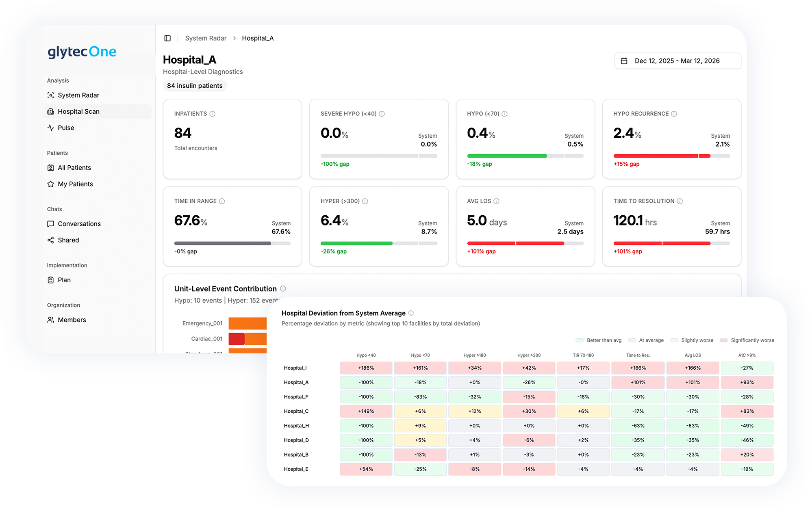Click the Pulse waveform icon

click(x=51, y=128)
